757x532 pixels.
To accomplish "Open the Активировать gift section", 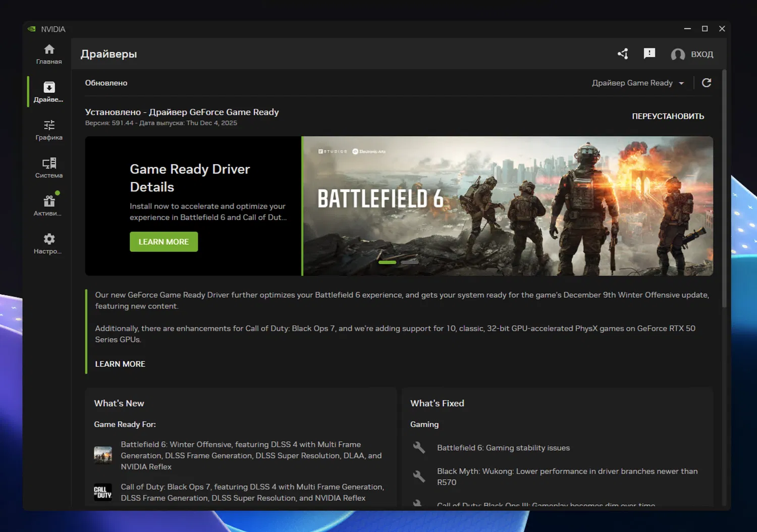I will point(49,205).
